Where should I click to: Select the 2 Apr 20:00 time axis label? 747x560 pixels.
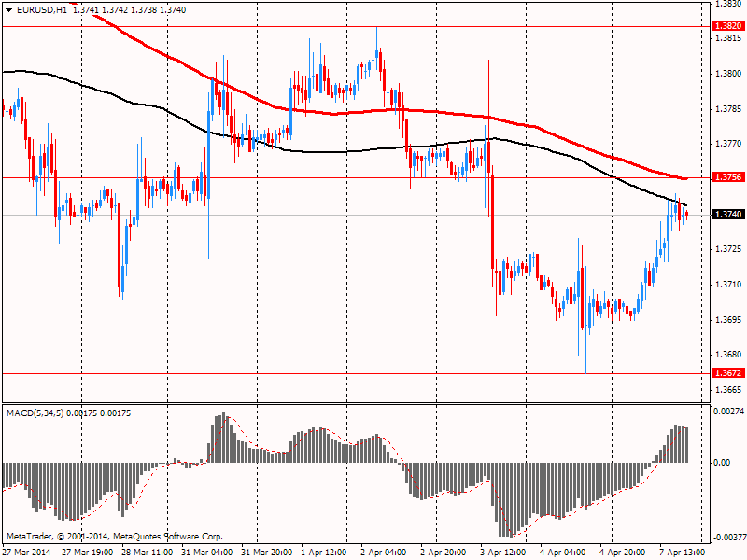[443, 553]
